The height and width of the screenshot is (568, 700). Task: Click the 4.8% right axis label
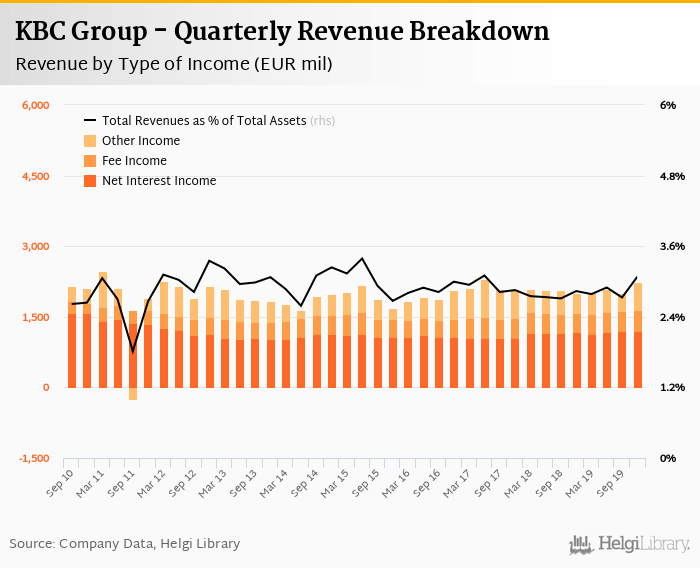pyautogui.click(x=672, y=176)
